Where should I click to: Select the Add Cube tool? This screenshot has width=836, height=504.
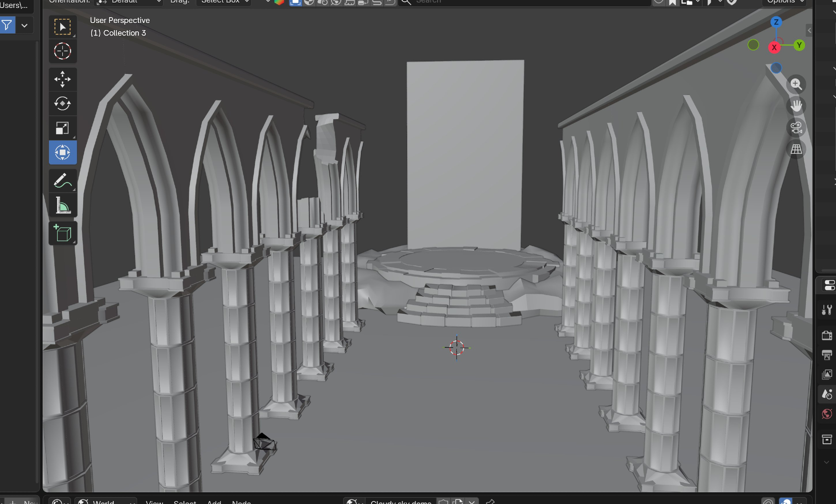pos(62,233)
